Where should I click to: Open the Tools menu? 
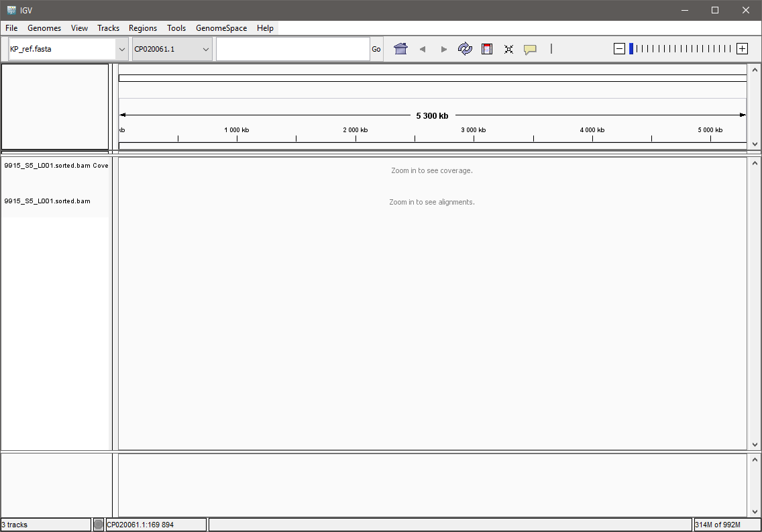point(176,28)
